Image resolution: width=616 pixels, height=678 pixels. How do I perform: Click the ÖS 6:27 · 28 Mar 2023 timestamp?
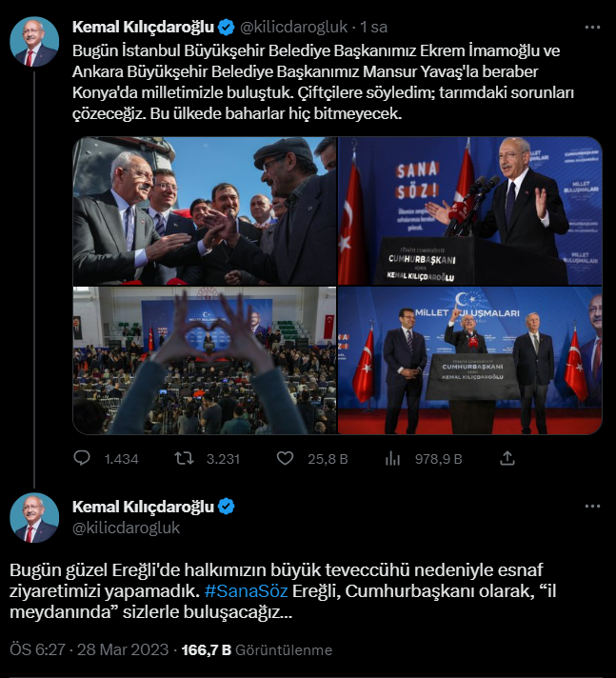click(89, 649)
